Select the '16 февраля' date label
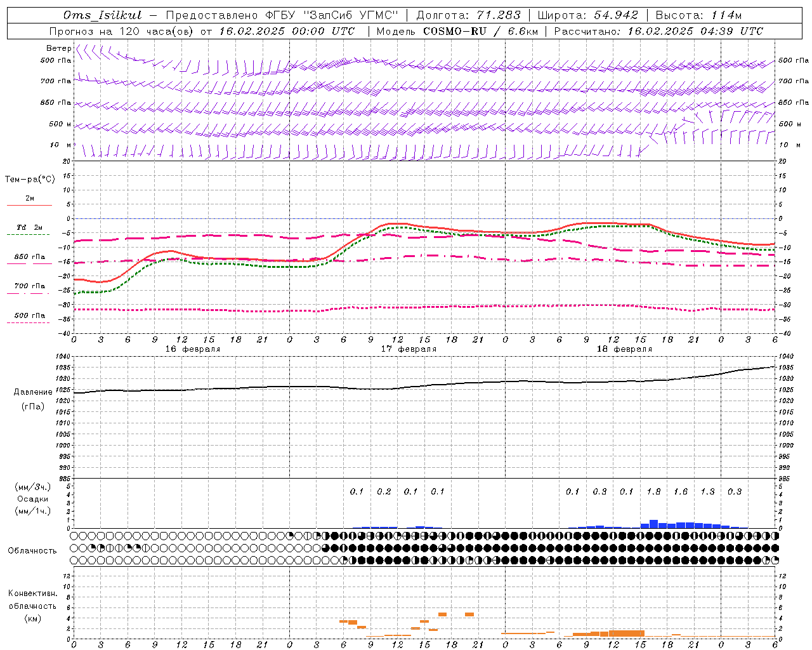The width and height of the screenshot is (812, 650). 193,349
